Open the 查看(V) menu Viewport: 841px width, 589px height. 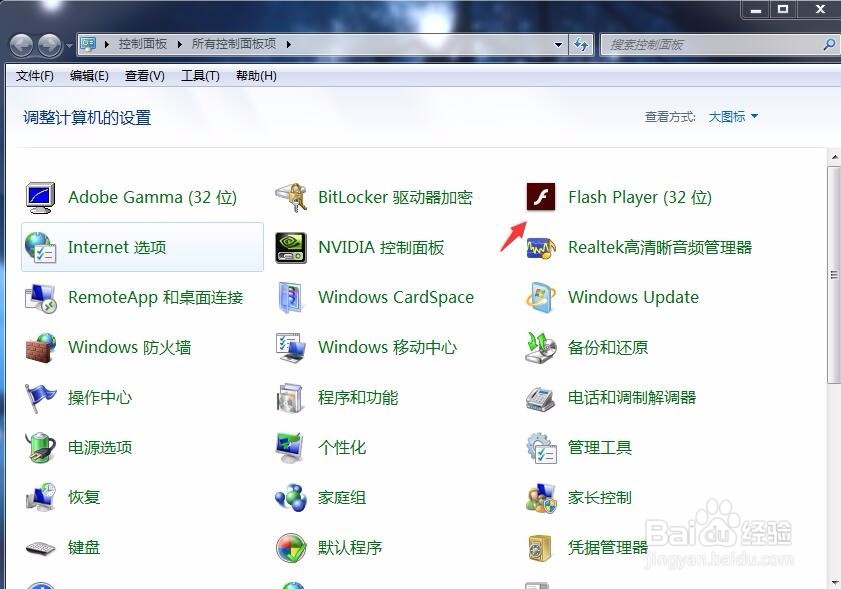[x=144, y=76]
